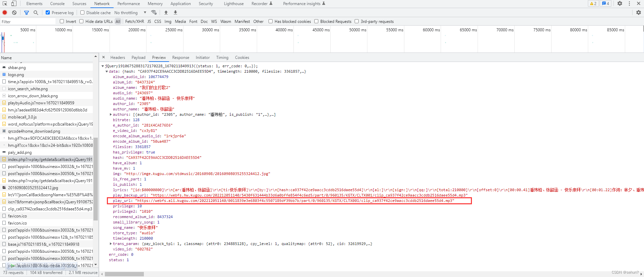Import HAR file upload icon
The width and height of the screenshot is (644, 277).
pos(166,12)
